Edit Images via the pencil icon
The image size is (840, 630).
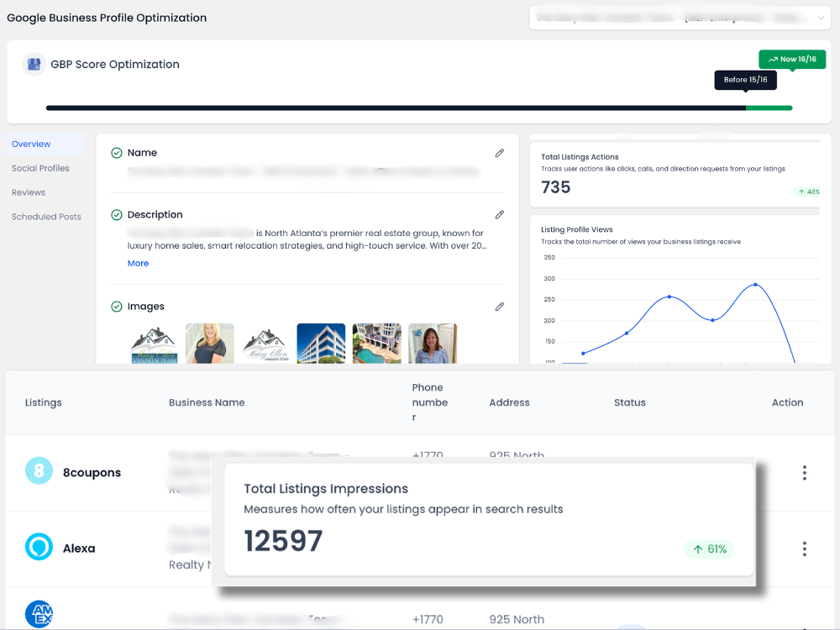point(500,307)
